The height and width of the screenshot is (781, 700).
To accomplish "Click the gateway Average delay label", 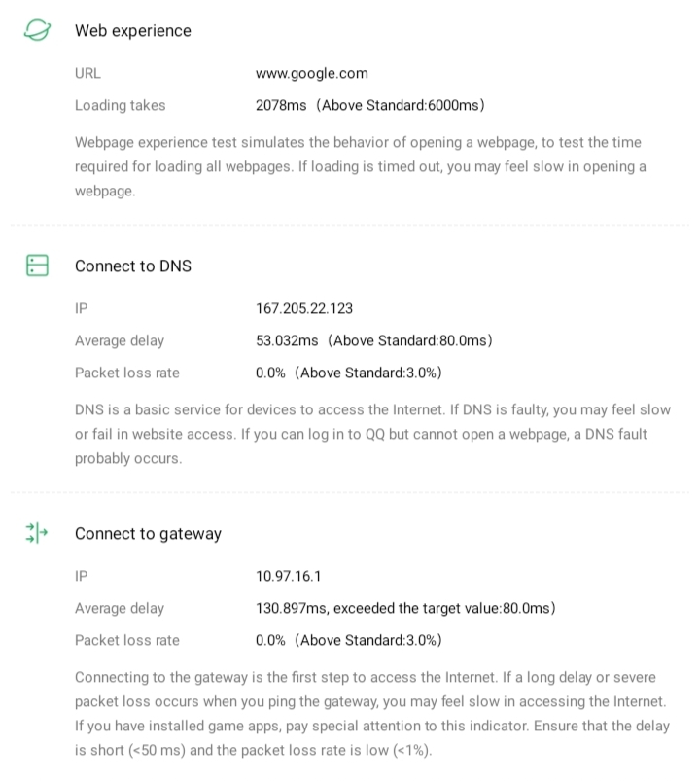I will pyautogui.click(x=120, y=608).
